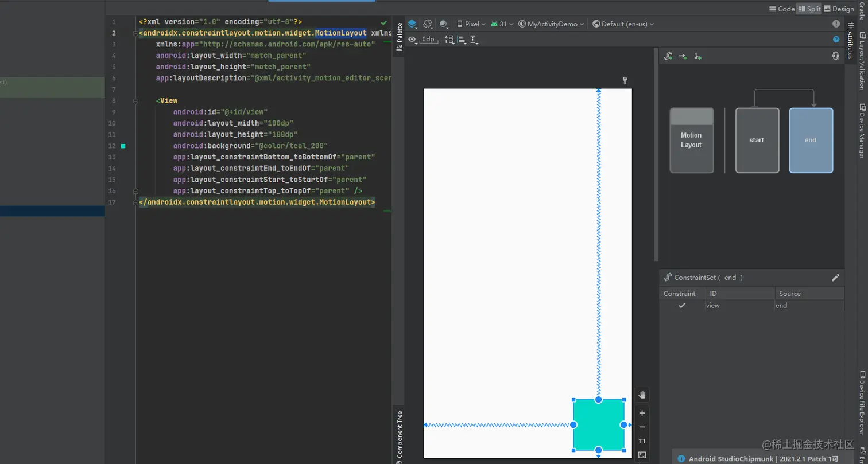Click the android:id="@+id/view" code line
868x464 pixels.
[x=220, y=112]
